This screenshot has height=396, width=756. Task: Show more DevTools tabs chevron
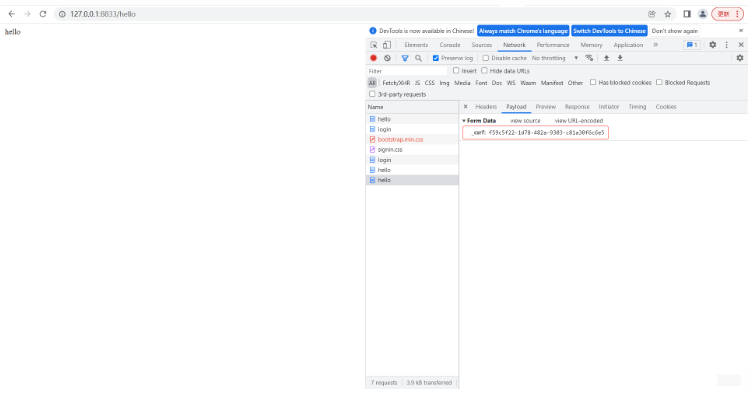pyautogui.click(x=656, y=45)
